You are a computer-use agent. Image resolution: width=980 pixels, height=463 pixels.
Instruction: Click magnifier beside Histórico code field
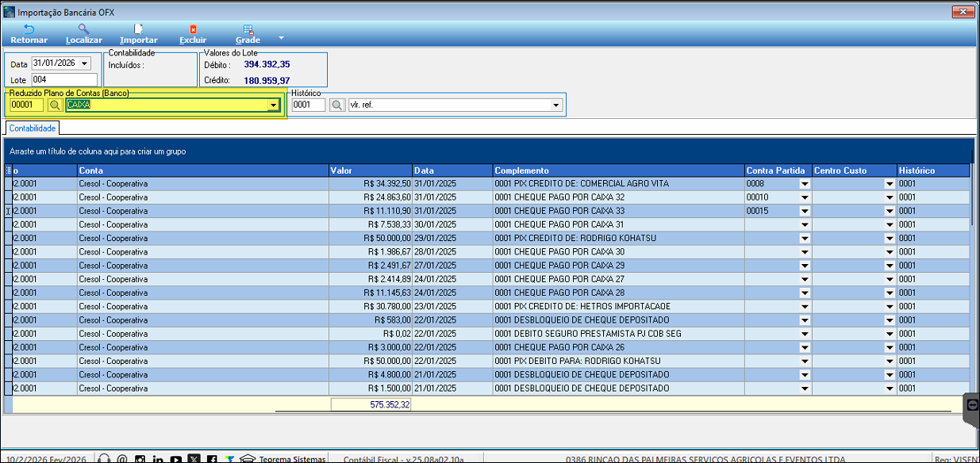(x=336, y=105)
